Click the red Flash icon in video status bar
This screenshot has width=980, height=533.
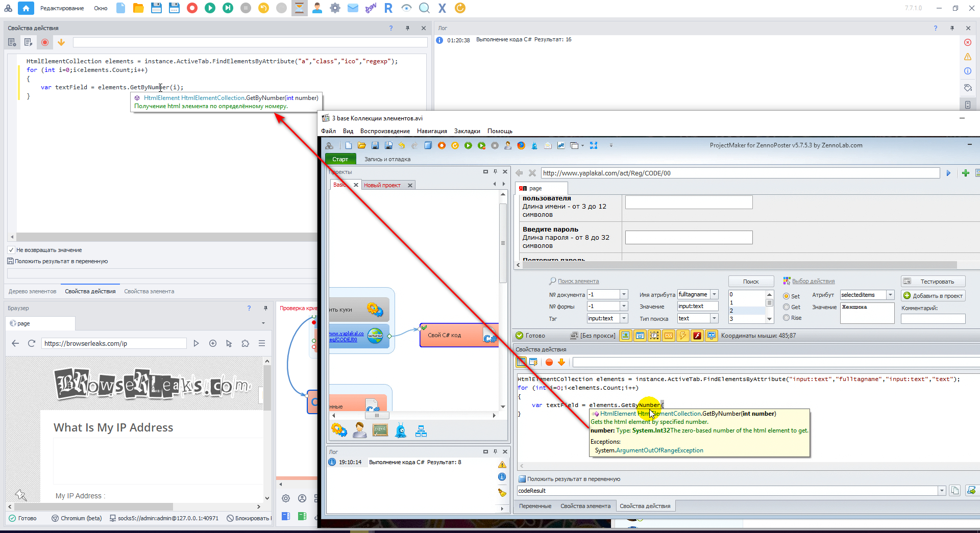tap(697, 336)
